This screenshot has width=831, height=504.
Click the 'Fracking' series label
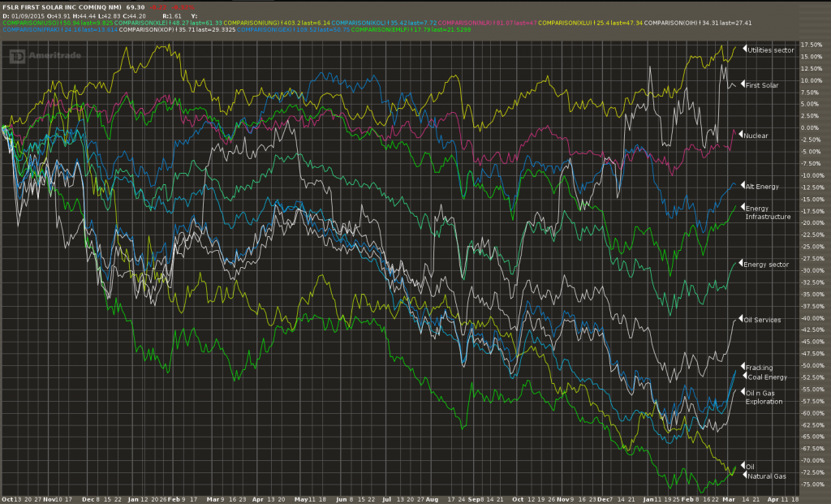[759, 368]
